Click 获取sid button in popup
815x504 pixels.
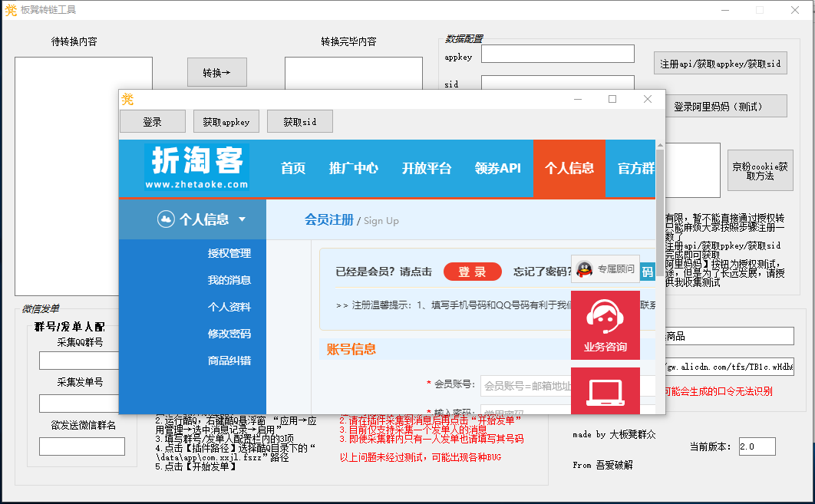click(300, 121)
